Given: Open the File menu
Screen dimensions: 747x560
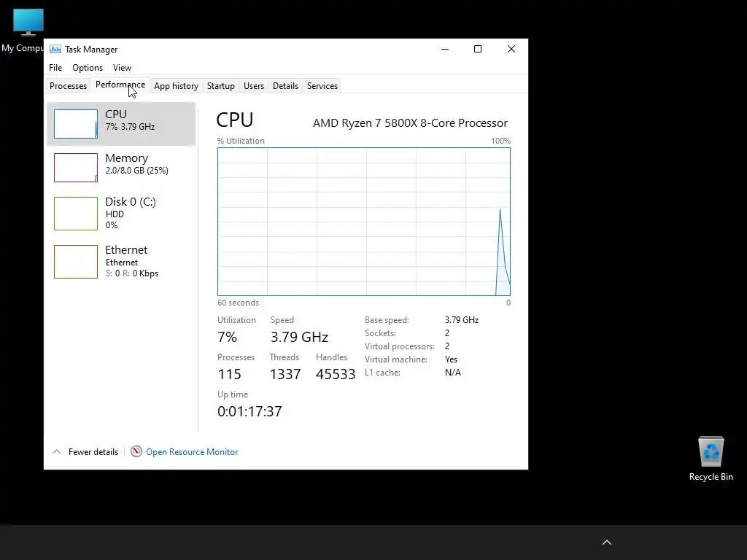Looking at the screenshot, I should point(55,68).
